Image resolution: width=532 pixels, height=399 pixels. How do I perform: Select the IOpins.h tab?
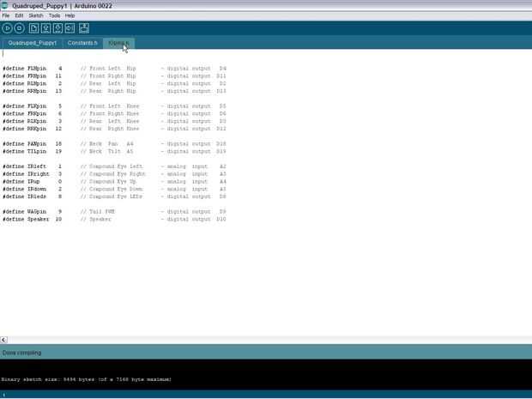point(118,43)
